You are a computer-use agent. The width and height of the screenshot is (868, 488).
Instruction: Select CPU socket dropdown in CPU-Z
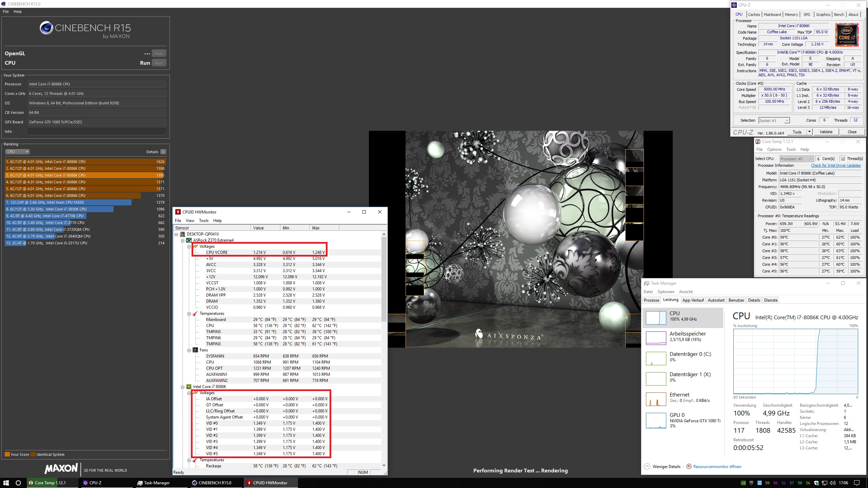[x=772, y=120]
